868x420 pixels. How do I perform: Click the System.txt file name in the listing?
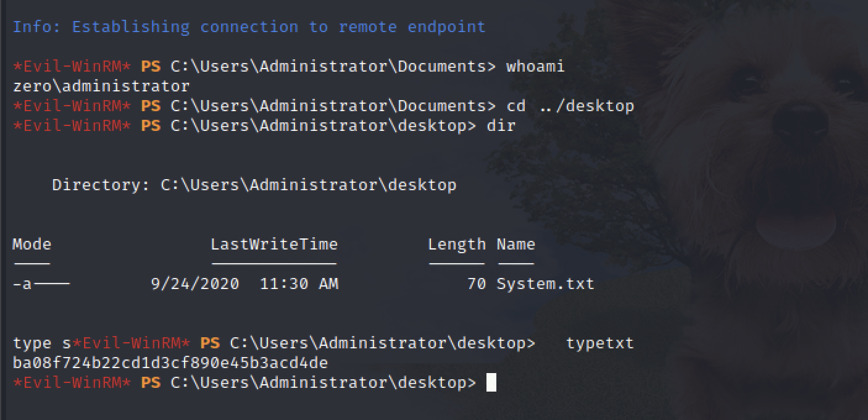(545, 284)
